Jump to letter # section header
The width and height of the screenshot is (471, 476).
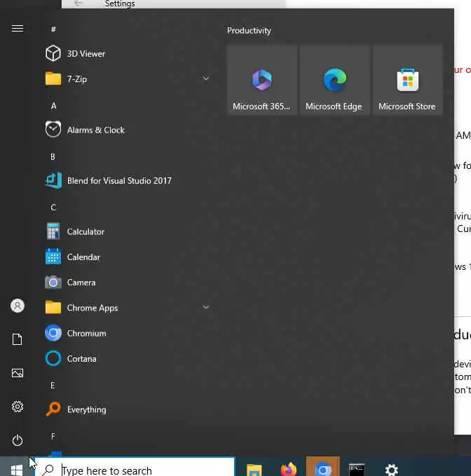coord(53,29)
